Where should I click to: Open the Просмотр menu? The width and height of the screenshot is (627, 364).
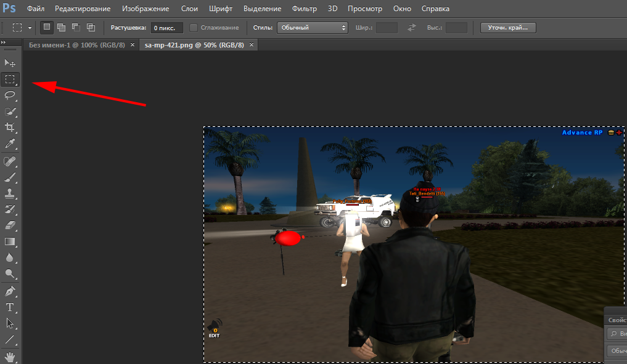point(365,9)
